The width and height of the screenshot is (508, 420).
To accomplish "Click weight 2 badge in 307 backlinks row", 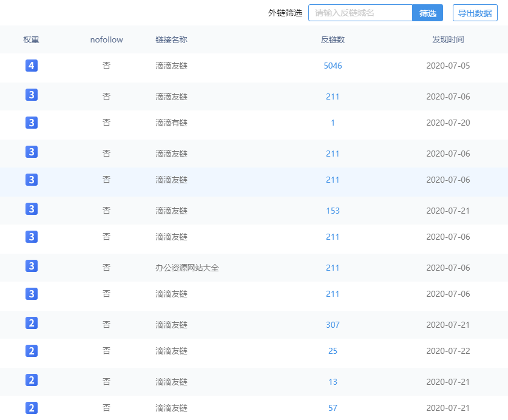I will [32, 323].
